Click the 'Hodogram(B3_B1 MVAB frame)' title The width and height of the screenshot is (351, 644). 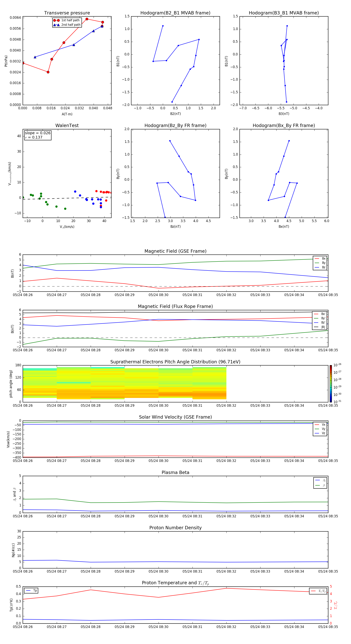point(284,13)
